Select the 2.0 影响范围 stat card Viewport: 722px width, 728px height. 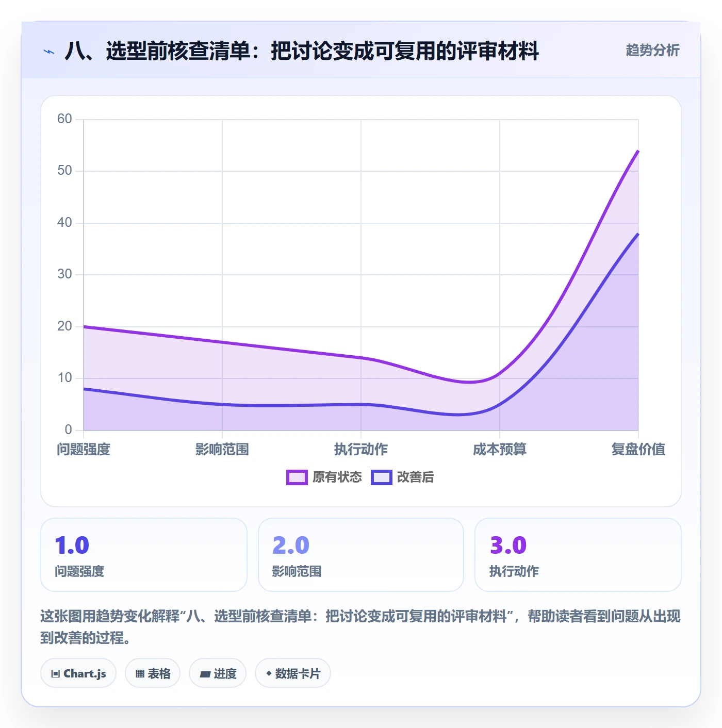(x=361, y=555)
